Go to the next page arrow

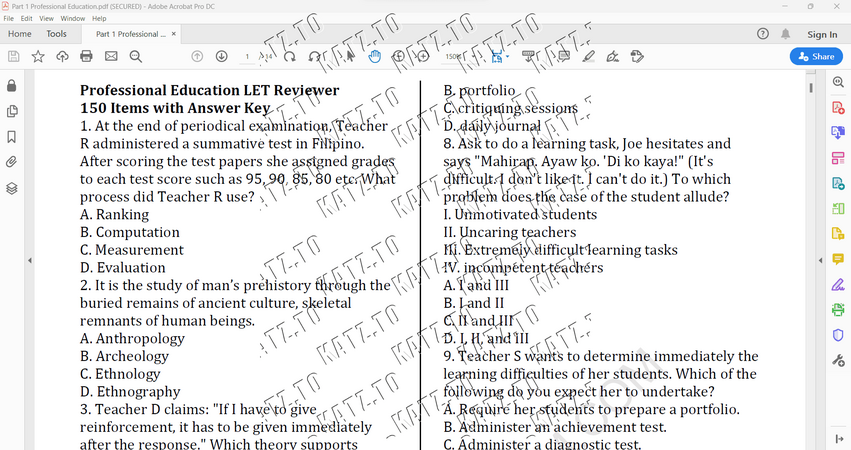click(221, 56)
